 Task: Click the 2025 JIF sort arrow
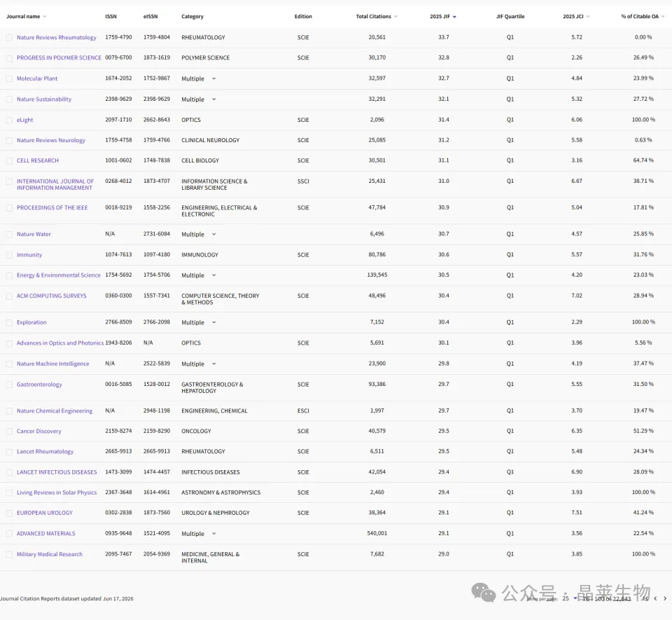[x=454, y=17]
